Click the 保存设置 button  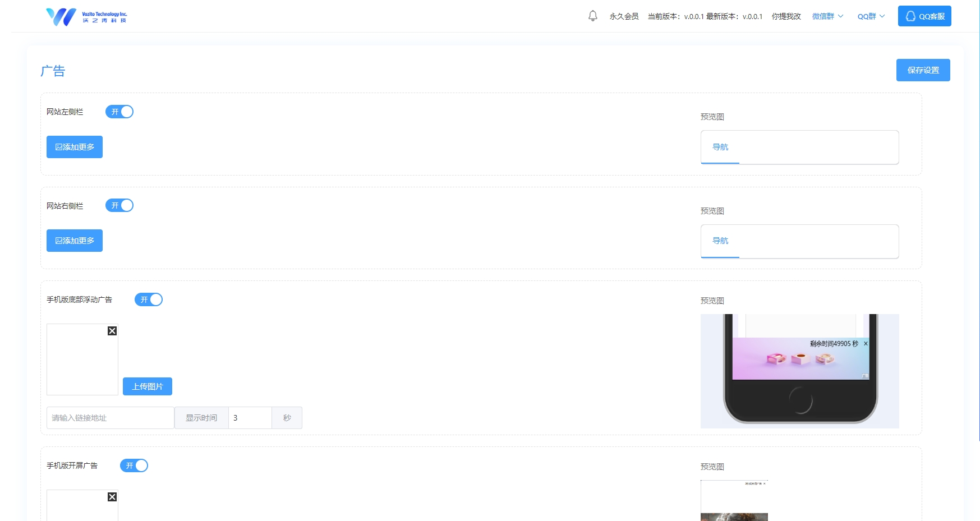(x=923, y=70)
